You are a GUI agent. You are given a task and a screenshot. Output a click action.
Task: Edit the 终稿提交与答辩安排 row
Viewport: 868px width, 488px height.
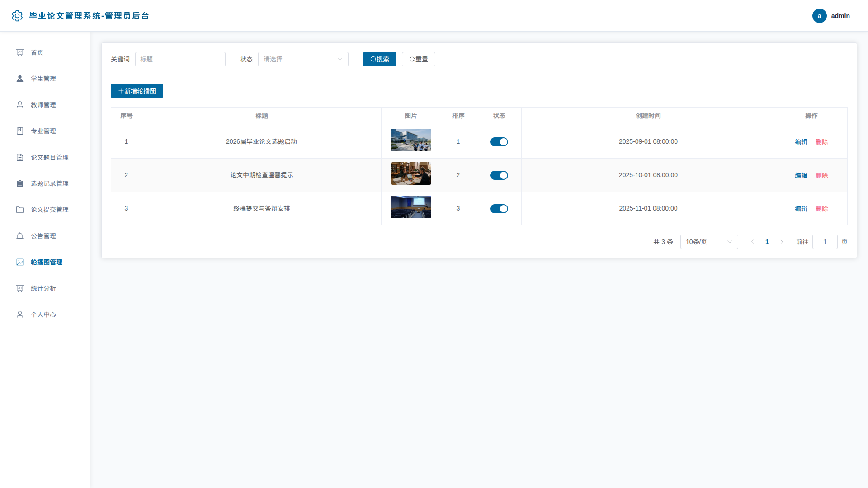point(801,209)
